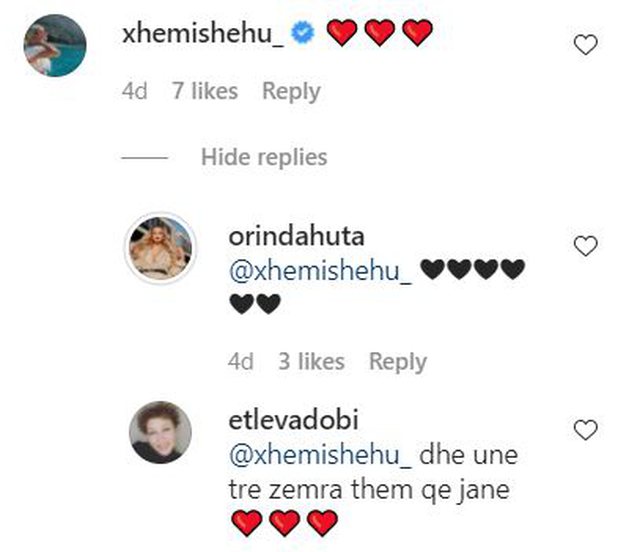
Task: Like etlevadobi's reply with the heart icon
Action: click(589, 430)
